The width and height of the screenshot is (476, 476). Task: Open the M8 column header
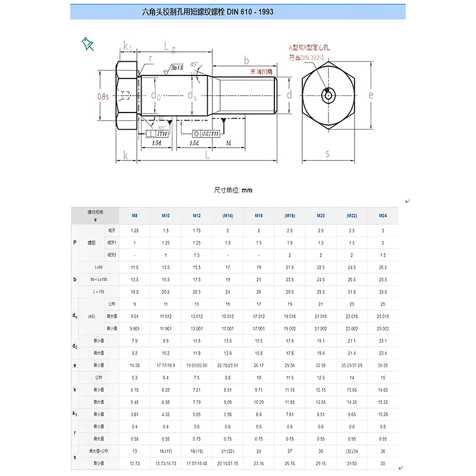tap(134, 215)
